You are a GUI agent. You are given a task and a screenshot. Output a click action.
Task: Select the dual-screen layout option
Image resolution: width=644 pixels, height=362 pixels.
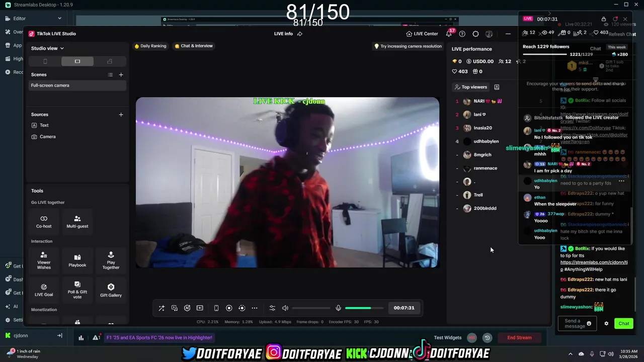[110, 61]
